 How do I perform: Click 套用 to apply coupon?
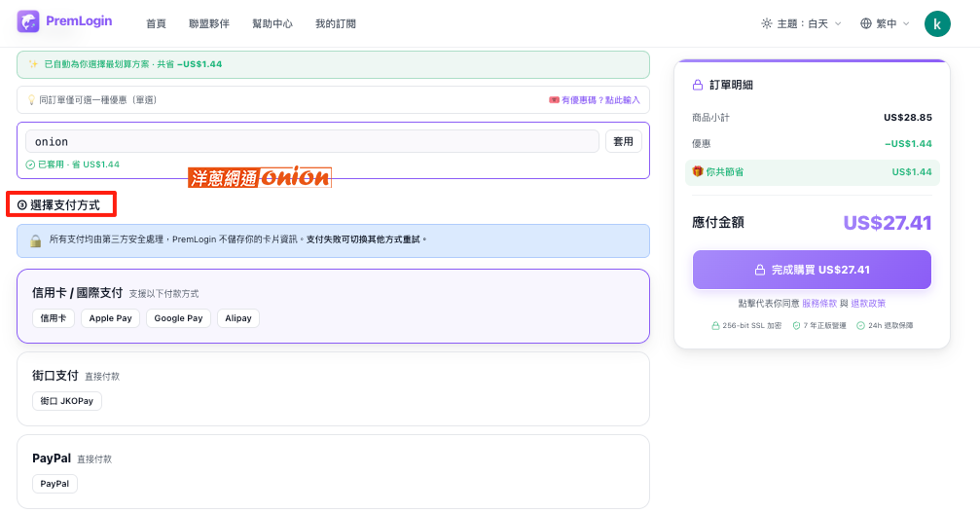623,141
